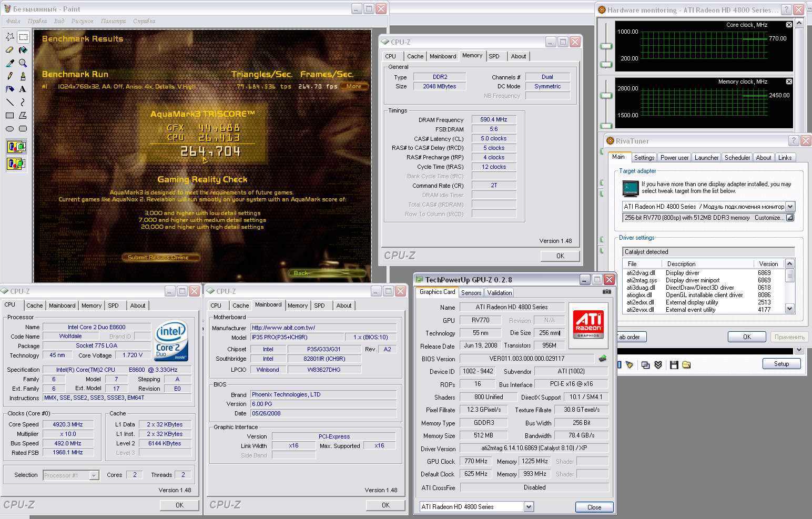Click the help question-mark button on Hardware monitoring title bar
This screenshot has width=812, height=519.
point(786,9)
